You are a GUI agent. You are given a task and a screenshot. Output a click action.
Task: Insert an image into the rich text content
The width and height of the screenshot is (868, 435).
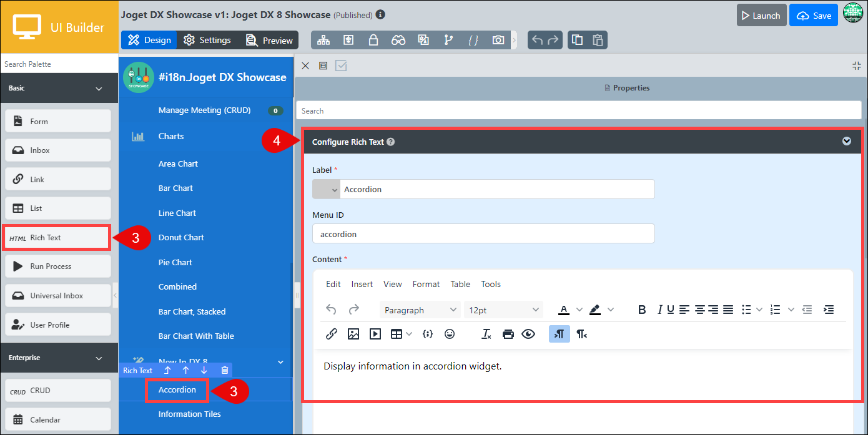tap(353, 334)
